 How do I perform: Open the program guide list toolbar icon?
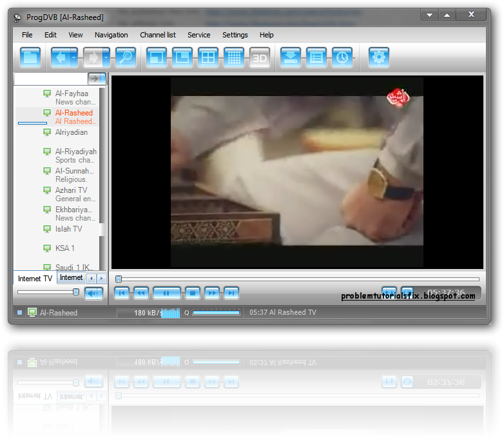pos(316,57)
